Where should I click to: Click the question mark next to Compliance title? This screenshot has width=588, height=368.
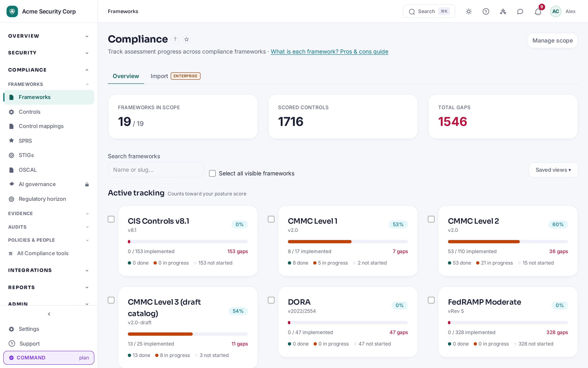(x=175, y=39)
